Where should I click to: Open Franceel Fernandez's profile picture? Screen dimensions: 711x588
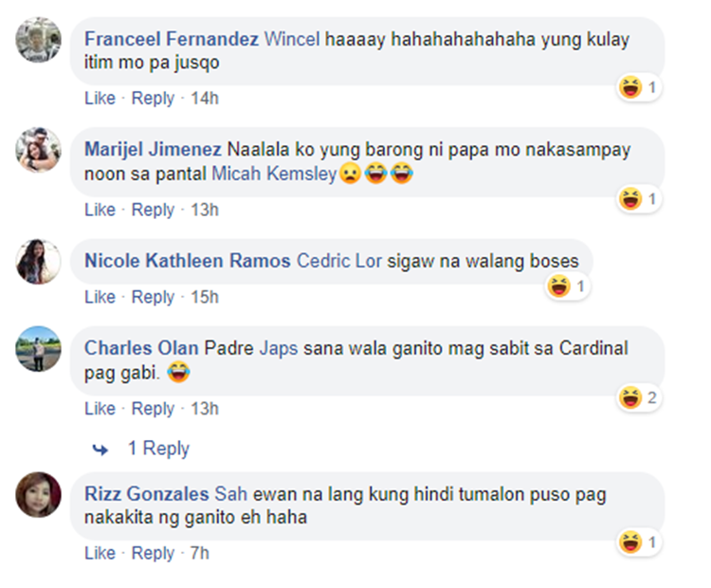coord(39,40)
